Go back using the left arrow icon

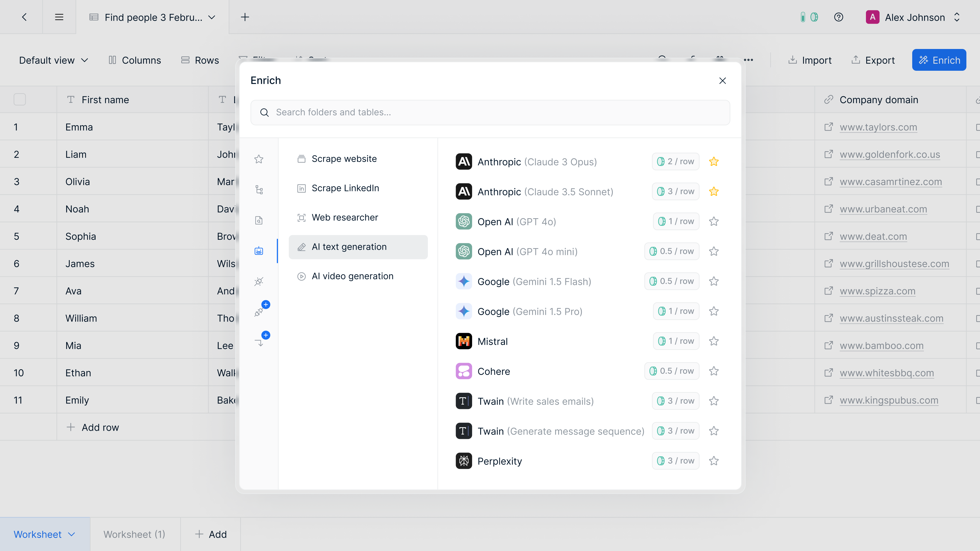pos(24,17)
